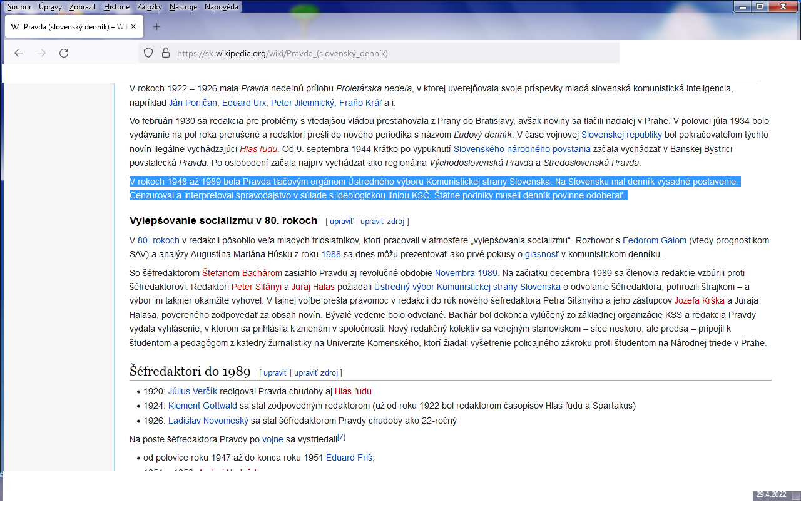Open the Nápověda menu
The image size is (801, 532).
(x=222, y=6)
